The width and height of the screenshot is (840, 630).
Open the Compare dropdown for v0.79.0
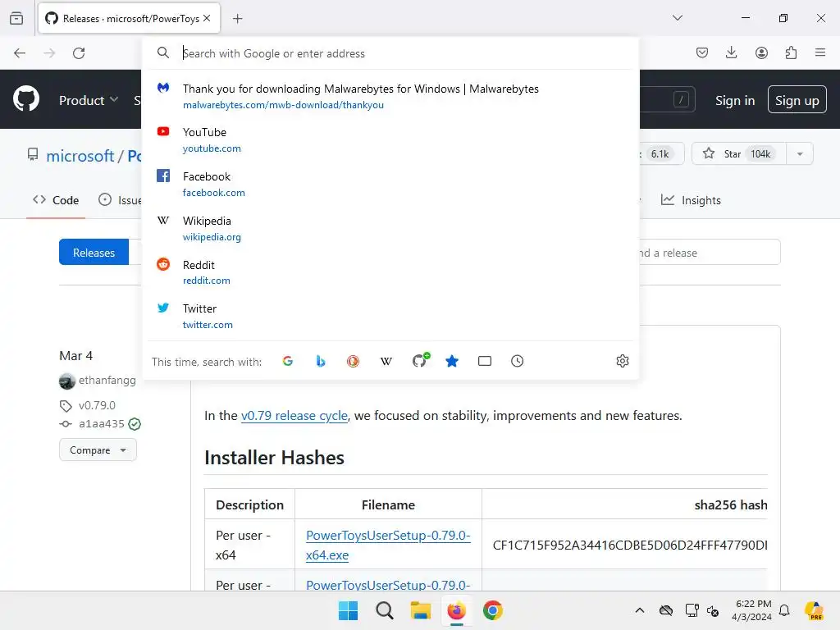point(98,450)
